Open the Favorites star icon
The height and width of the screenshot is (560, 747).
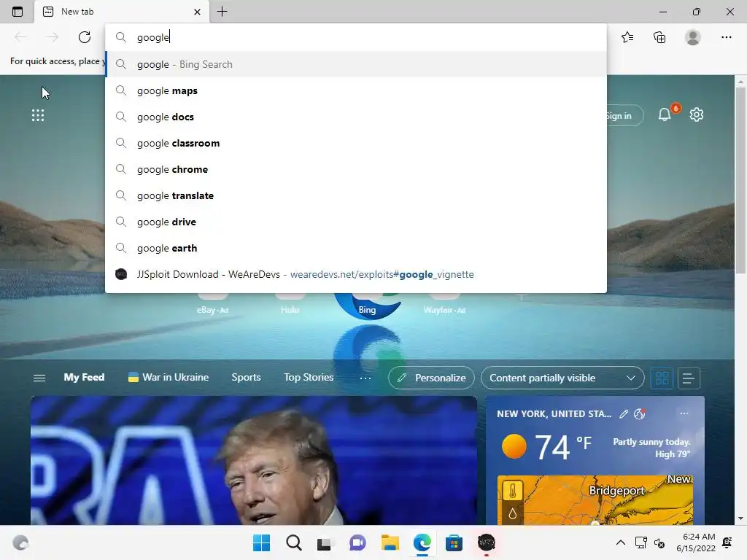[627, 37]
